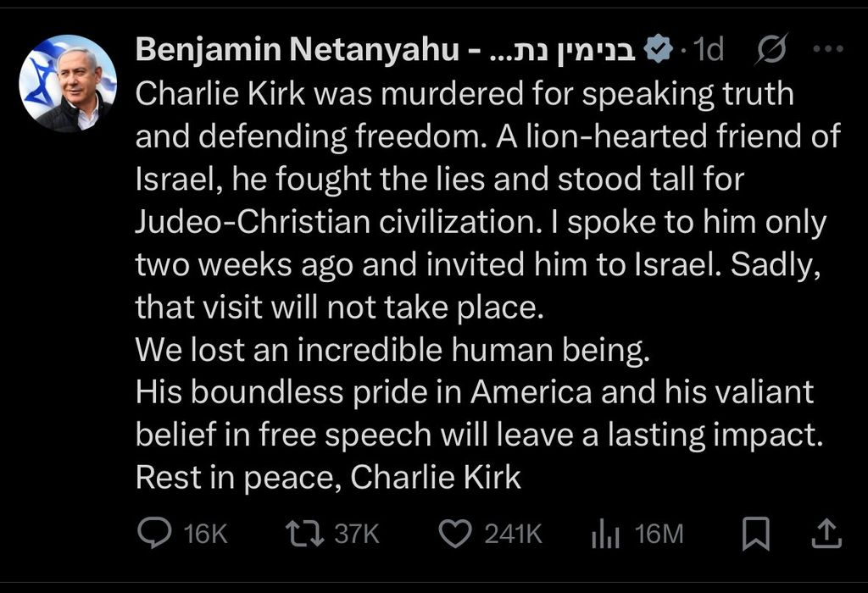Open the share menu arrow icon

tap(826, 532)
